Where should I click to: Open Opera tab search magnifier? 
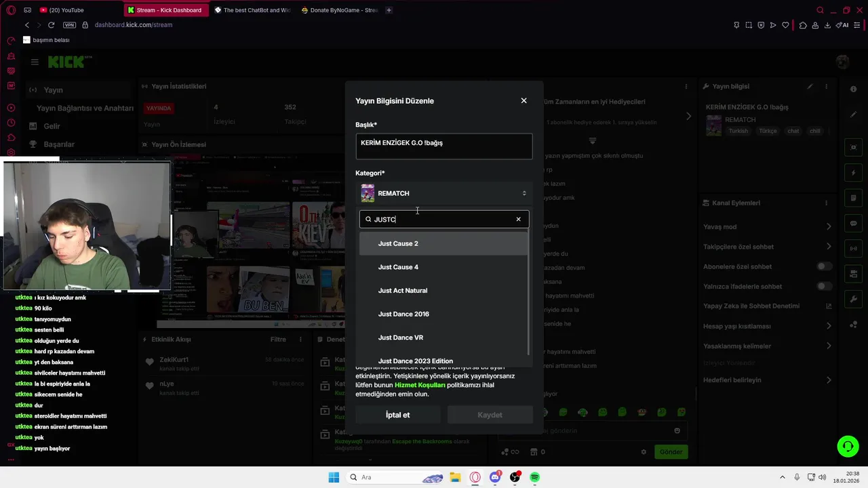click(x=820, y=10)
